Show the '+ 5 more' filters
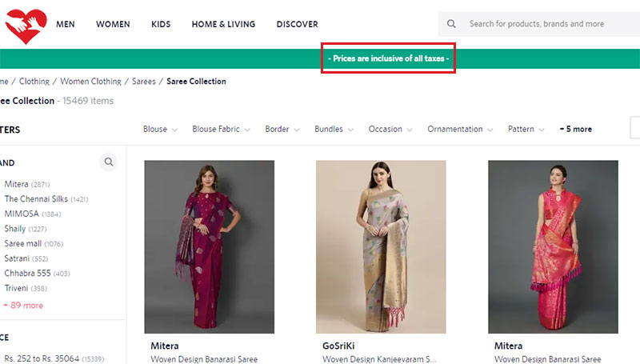Viewport: 640px width, 364px height. 575,129
